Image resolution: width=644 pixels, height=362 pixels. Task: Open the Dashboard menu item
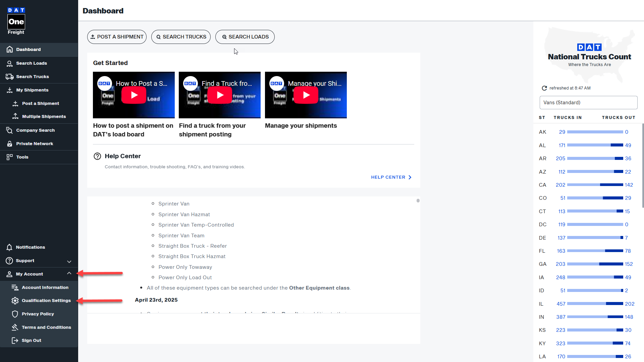click(39, 50)
